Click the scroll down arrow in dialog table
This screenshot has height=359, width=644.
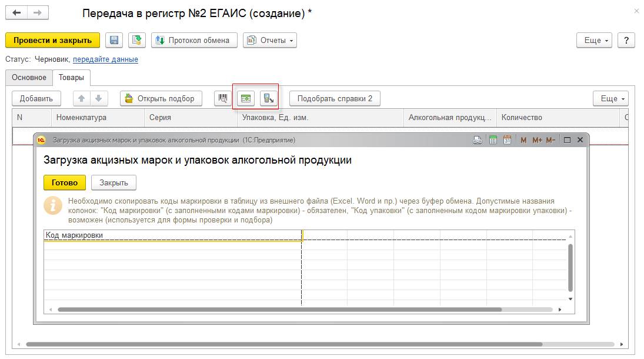point(570,299)
